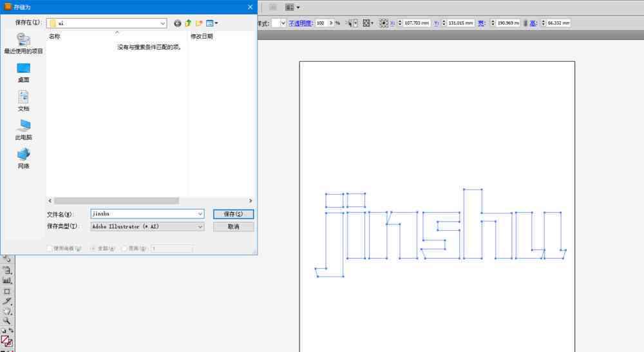Click the opacity value field showing 100
This screenshot has height=352, width=644.
click(321, 23)
